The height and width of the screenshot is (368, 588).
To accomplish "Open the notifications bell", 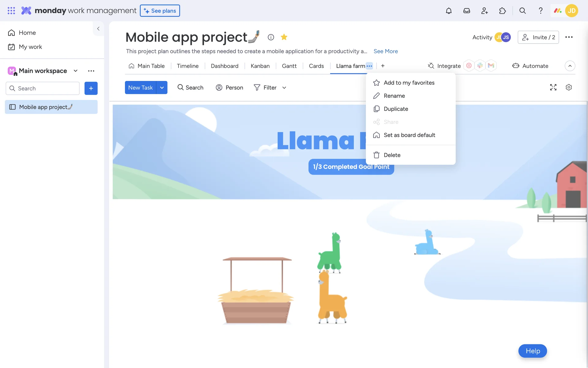I will point(449,11).
